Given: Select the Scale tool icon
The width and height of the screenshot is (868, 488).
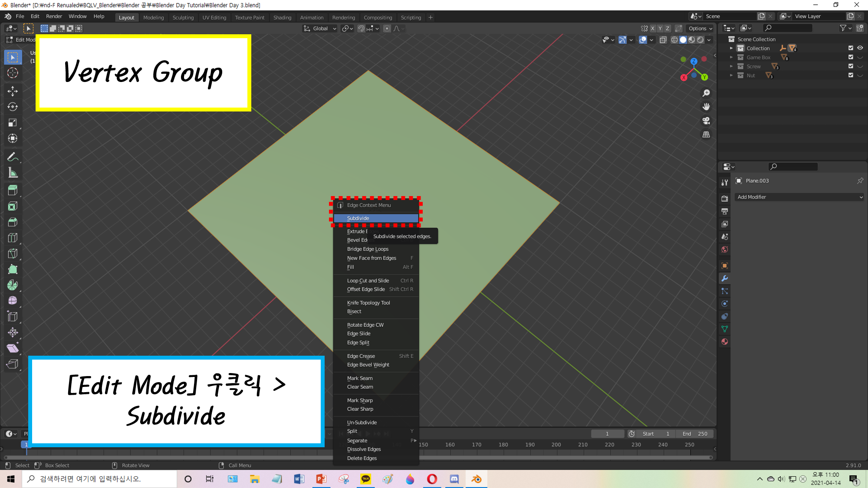Looking at the screenshot, I should pos(13,123).
